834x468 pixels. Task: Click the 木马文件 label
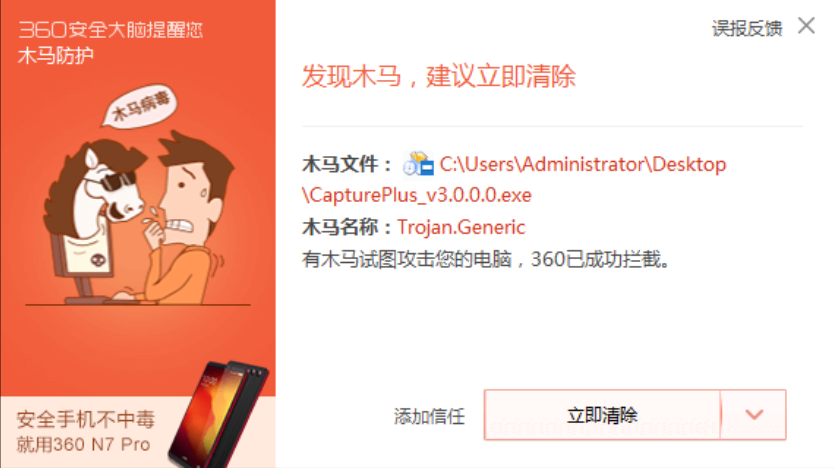(347, 164)
